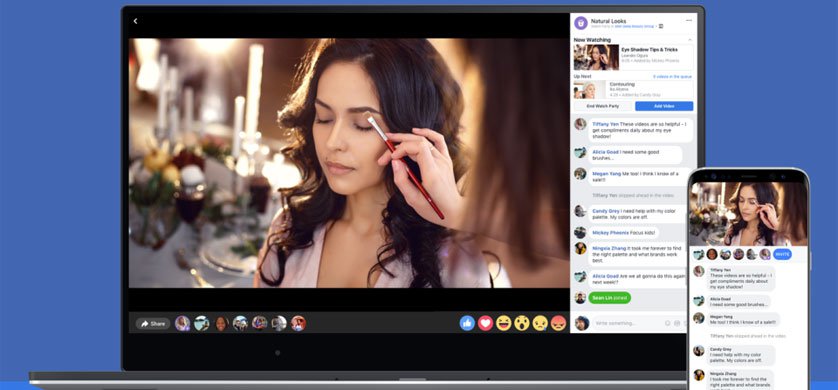Open Megan Yang's name link in chat
The height and width of the screenshot is (390, 838).
tap(606, 174)
